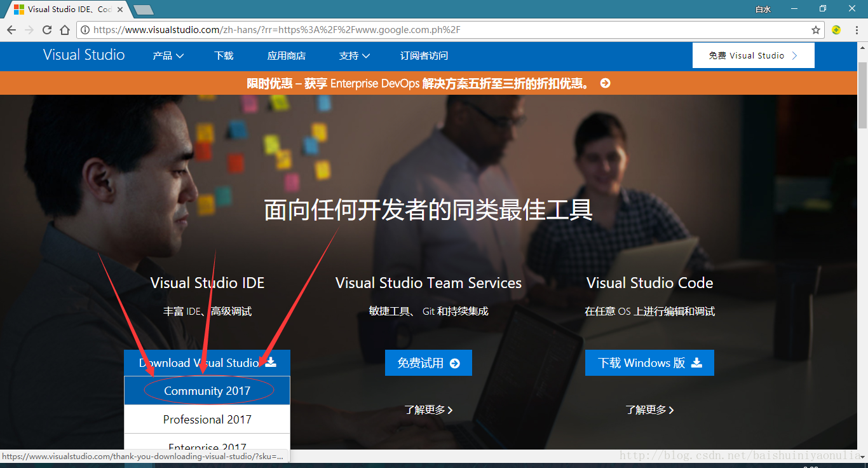The width and height of the screenshot is (868, 468).
Task: Open the Chrome three-dot menu
Action: (x=855, y=30)
